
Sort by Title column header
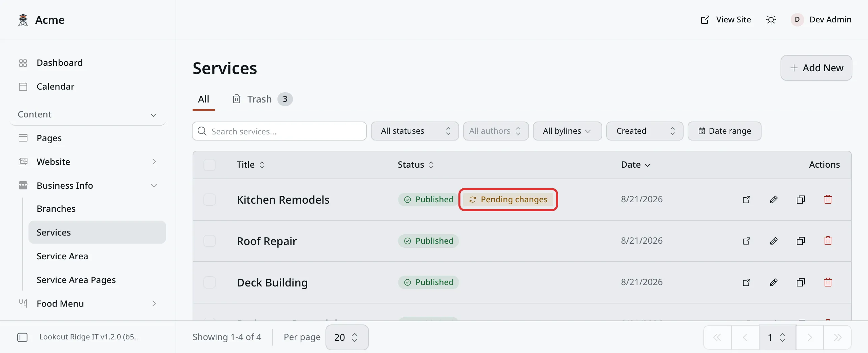(250, 165)
